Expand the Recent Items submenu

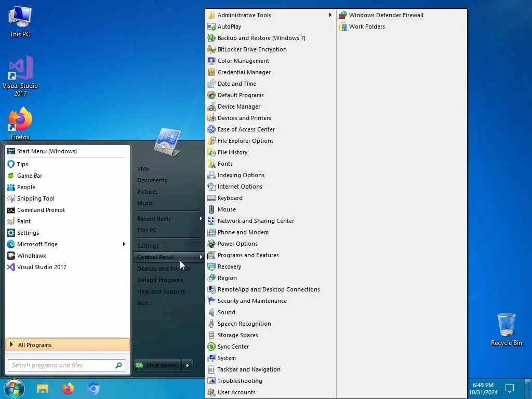click(169, 219)
